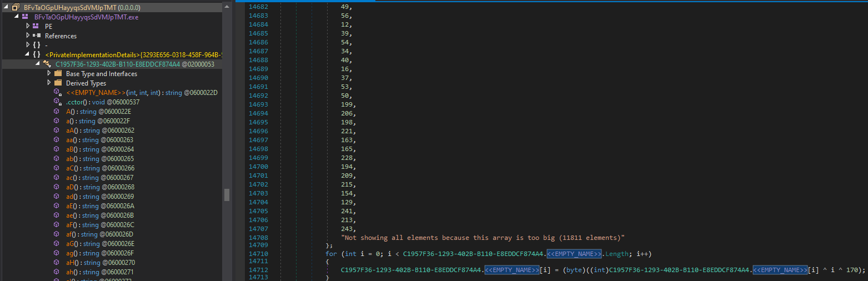Select the PE tree item label
868x281 pixels.
coord(49,26)
